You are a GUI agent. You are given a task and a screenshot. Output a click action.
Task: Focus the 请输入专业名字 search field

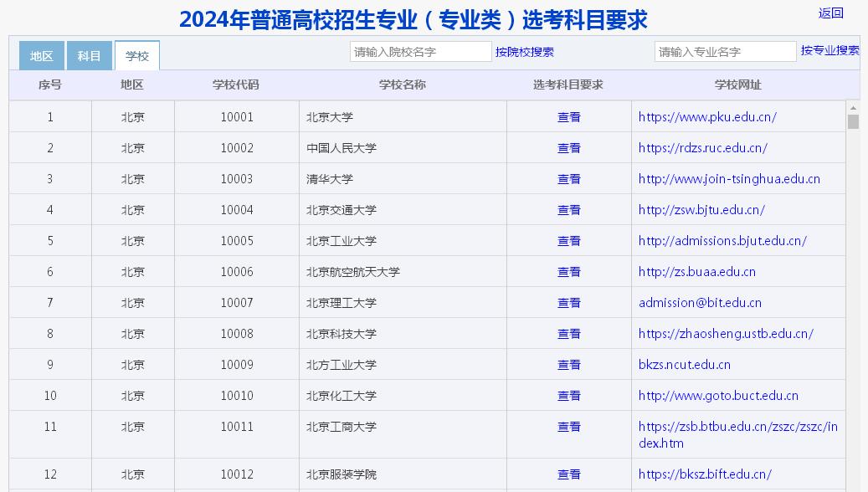725,52
